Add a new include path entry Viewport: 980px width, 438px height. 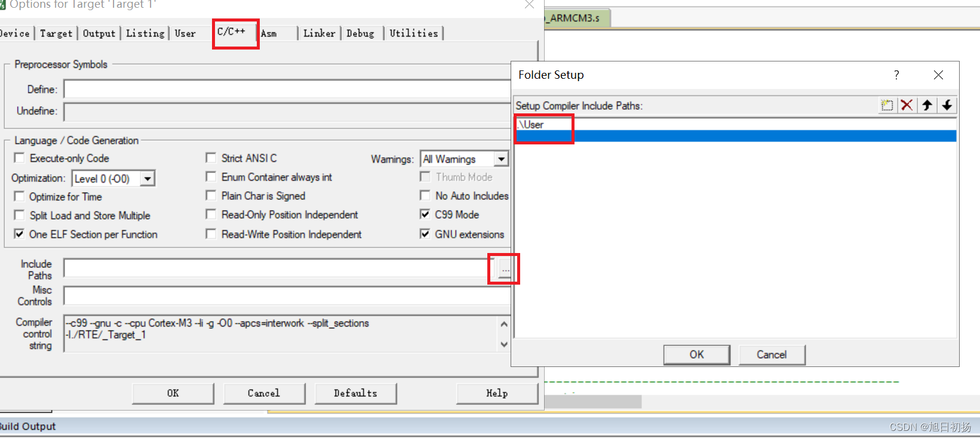coord(887,106)
